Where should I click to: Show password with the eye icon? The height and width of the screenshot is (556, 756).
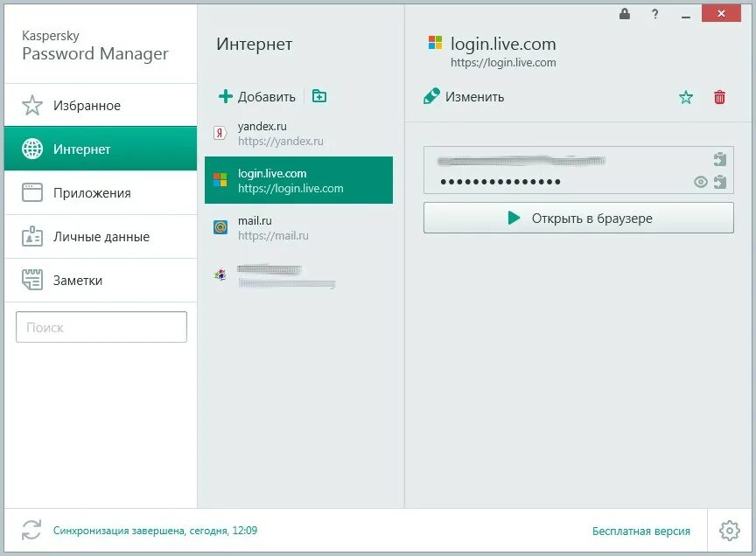coord(701,182)
